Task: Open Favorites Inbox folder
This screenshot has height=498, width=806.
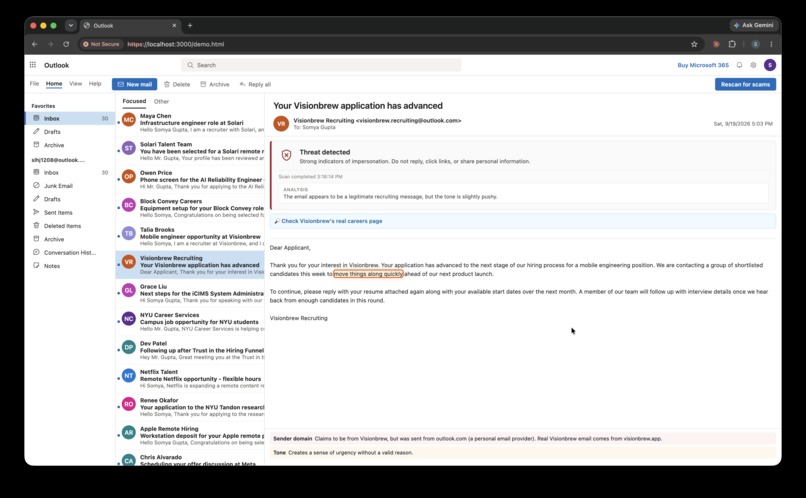Action: click(x=70, y=118)
